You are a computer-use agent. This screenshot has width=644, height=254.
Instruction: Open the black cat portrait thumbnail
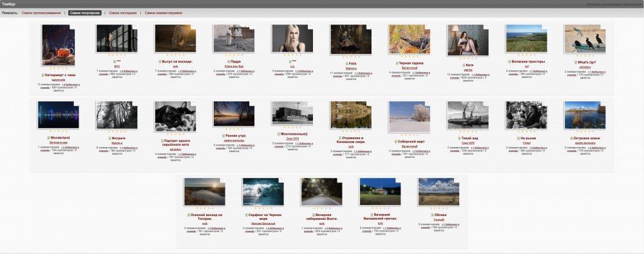(x=175, y=116)
